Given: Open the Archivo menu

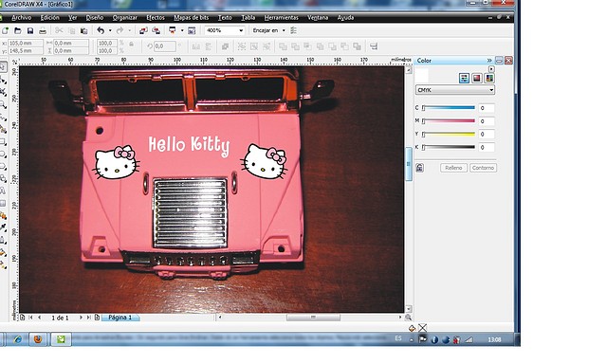Looking at the screenshot, I should [x=21, y=18].
